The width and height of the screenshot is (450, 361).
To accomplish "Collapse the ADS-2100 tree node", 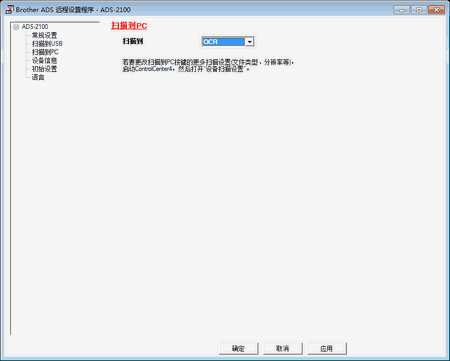I will pos(16,27).
